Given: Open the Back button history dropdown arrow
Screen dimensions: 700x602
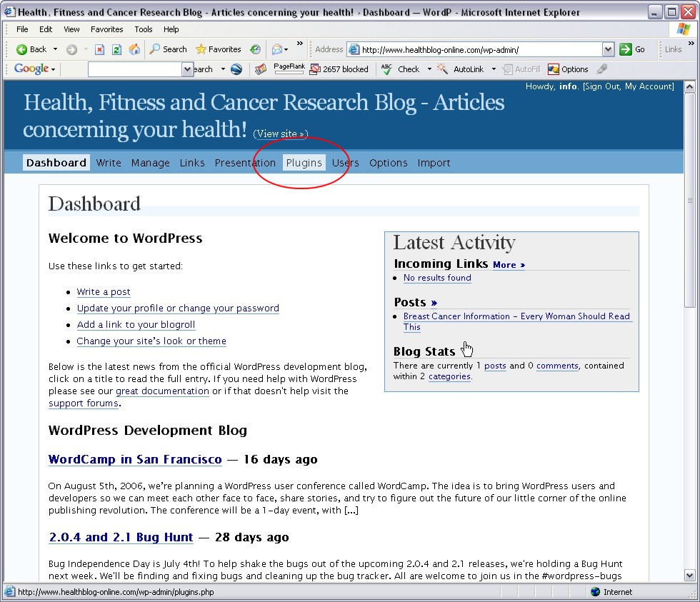Looking at the screenshot, I should [56, 49].
